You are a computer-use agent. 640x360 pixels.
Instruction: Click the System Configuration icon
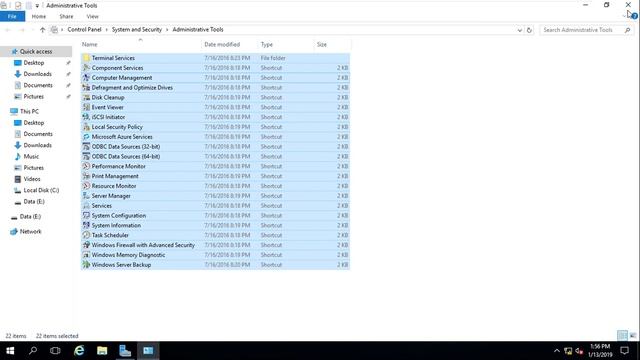pos(86,216)
